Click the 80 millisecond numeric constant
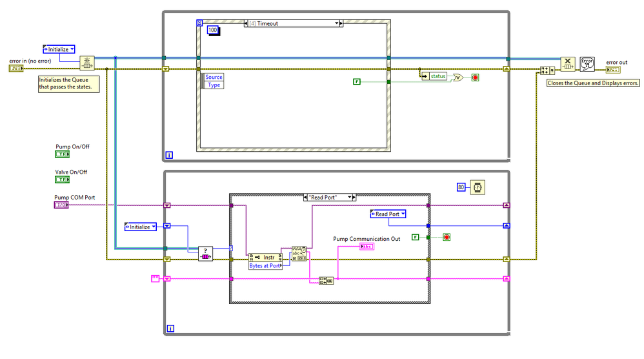 (x=461, y=187)
